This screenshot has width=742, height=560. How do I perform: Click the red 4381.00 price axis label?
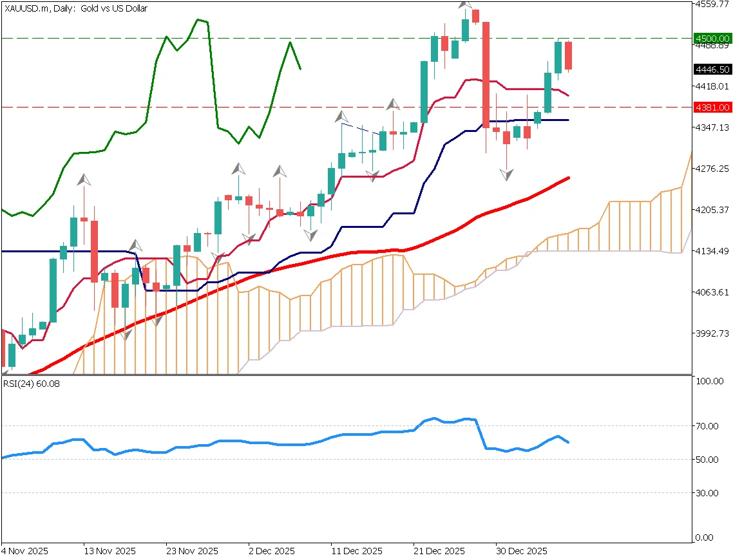(x=712, y=107)
